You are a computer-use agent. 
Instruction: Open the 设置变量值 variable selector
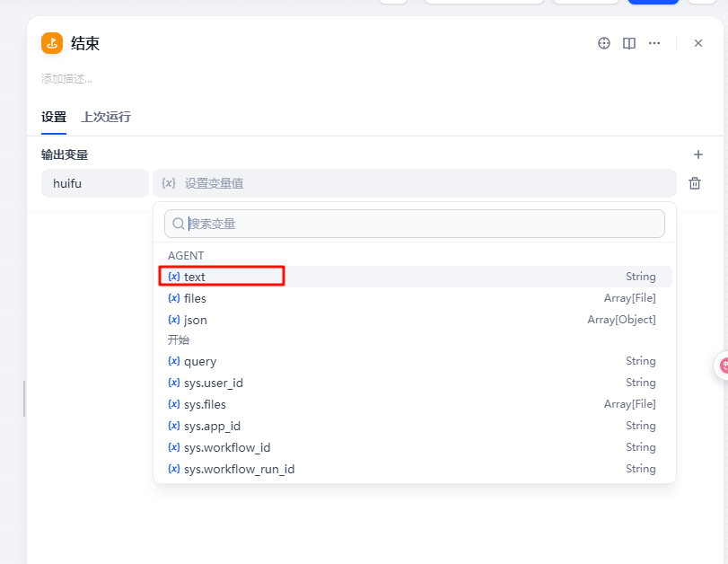(x=414, y=183)
